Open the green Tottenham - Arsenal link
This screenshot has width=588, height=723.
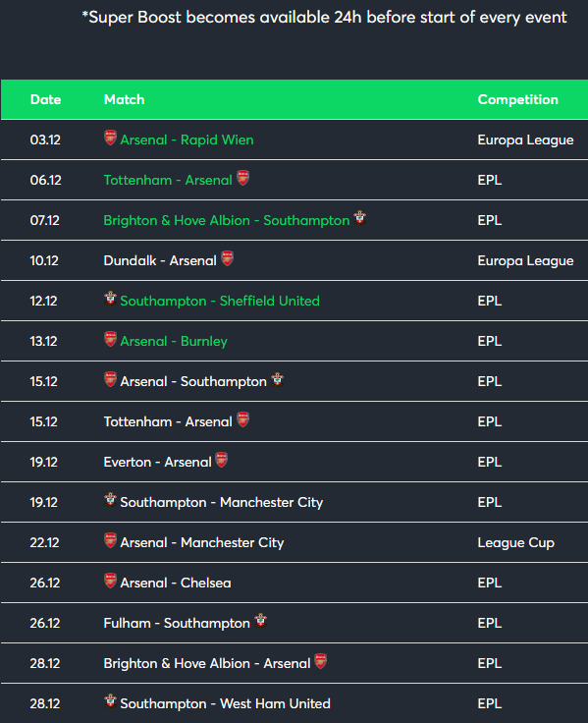(x=168, y=180)
